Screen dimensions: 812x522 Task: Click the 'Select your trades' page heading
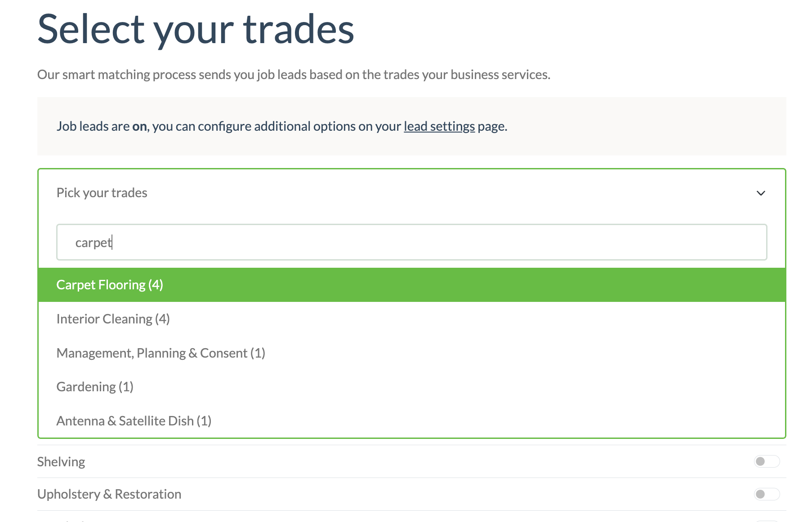click(x=196, y=29)
